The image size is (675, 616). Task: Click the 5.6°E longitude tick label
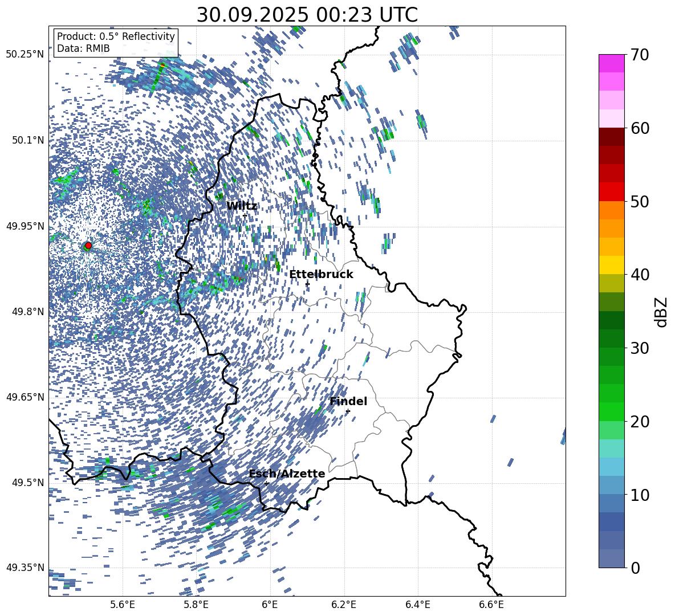click(x=123, y=605)
